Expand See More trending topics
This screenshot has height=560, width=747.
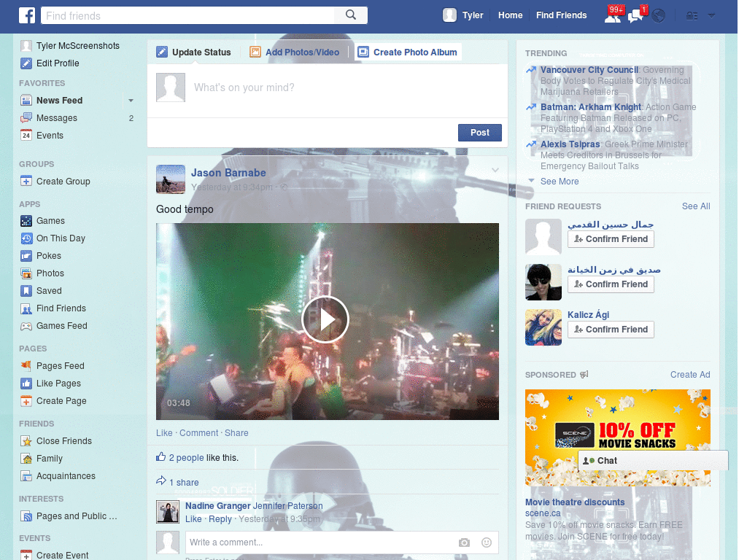[560, 182]
